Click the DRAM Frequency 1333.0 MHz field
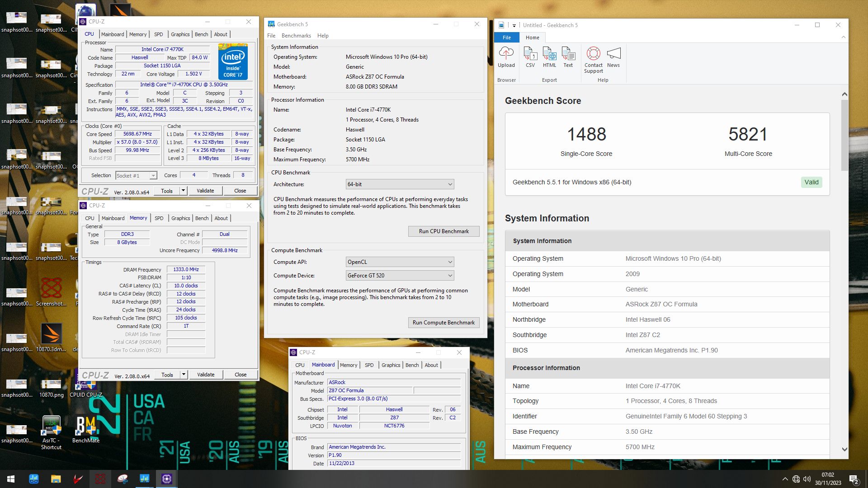 coord(186,269)
